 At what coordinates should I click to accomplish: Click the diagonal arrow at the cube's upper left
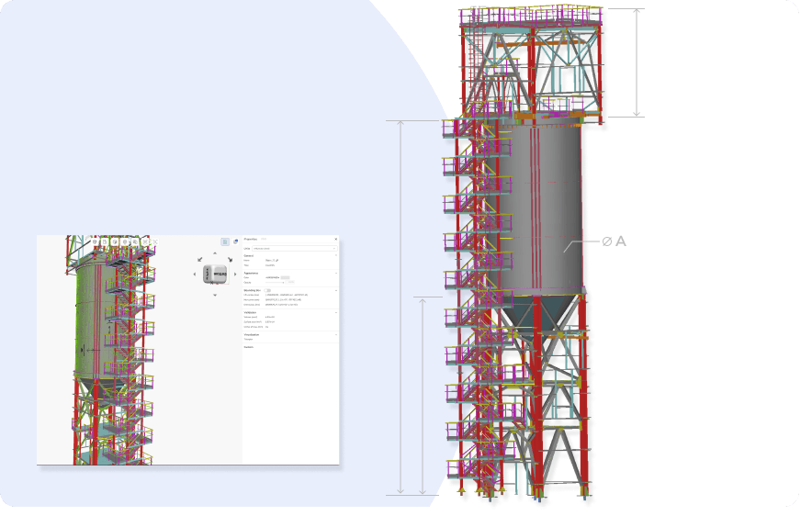[x=200, y=259]
